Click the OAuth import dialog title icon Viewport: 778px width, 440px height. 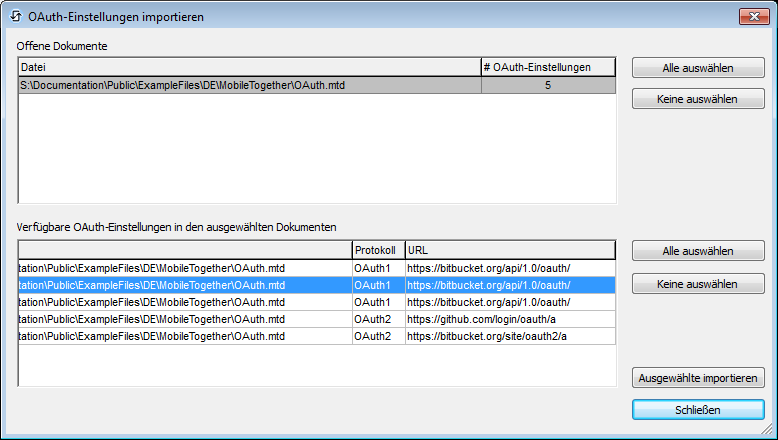click(x=15, y=16)
